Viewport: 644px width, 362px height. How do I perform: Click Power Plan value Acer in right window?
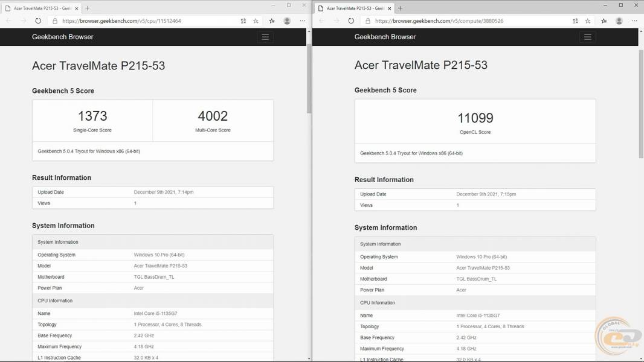[x=461, y=290]
